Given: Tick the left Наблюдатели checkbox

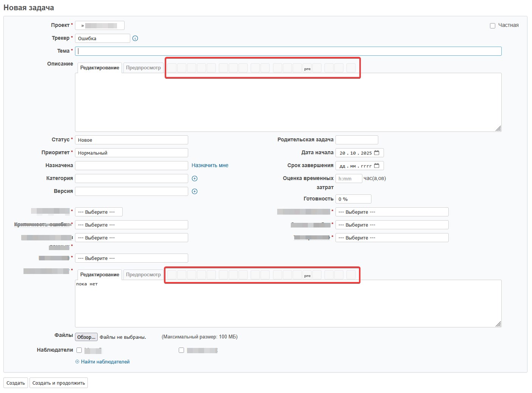Looking at the screenshot, I should [x=79, y=350].
